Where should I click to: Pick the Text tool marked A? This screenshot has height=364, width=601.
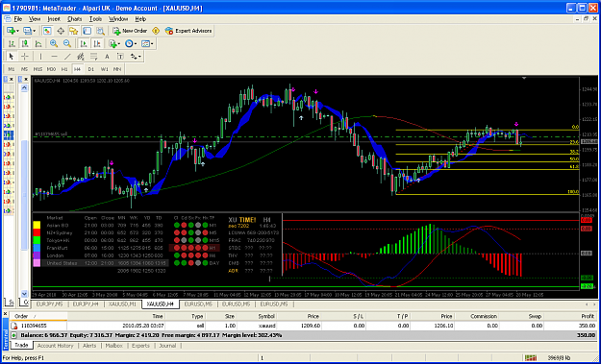coord(108,57)
